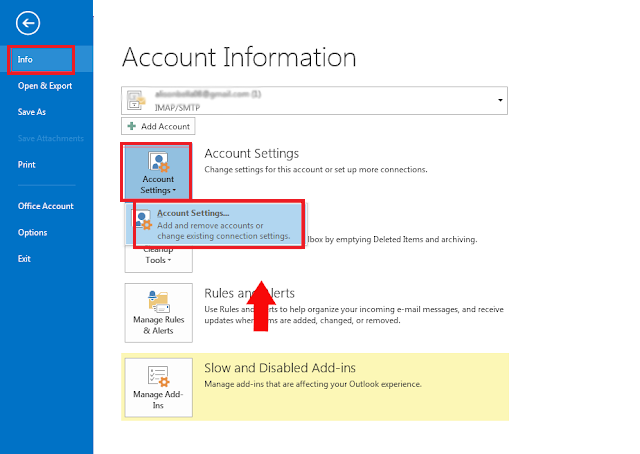Click the Account Settings person-gear icon
The width and height of the screenshot is (640, 454).
point(158,162)
